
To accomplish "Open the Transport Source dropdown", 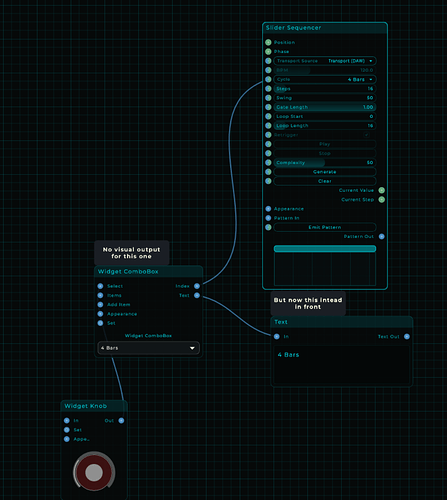I will click(325, 61).
